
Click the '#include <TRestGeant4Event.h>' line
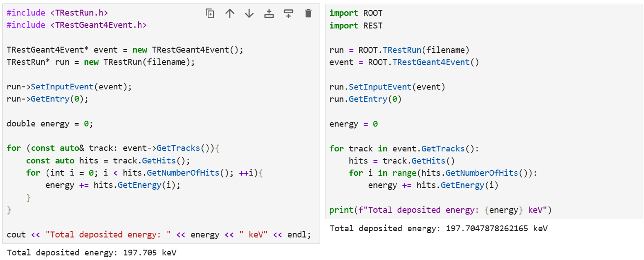76,25
